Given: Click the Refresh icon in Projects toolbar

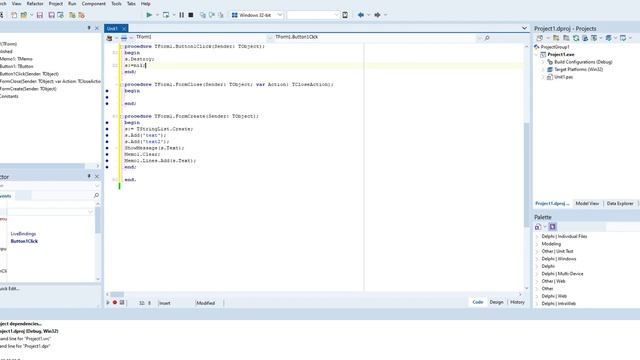Looking at the screenshot, I should point(576,38).
